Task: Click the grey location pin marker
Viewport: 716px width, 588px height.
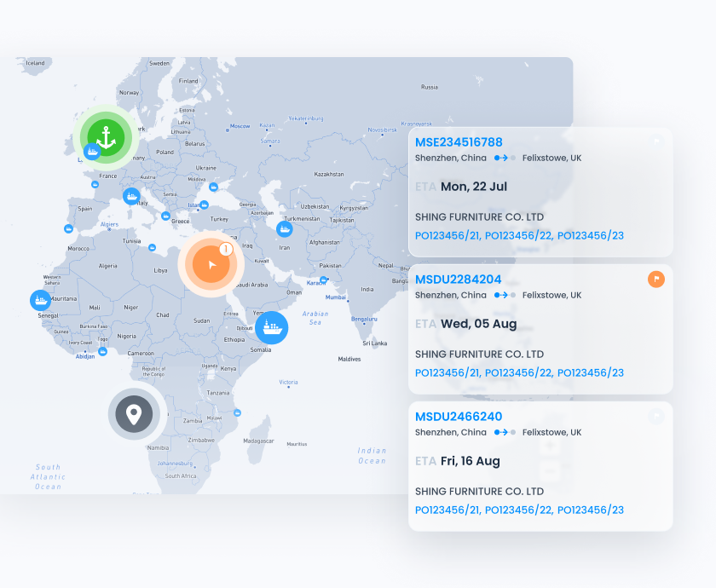Action: click(x=133, y=414)
